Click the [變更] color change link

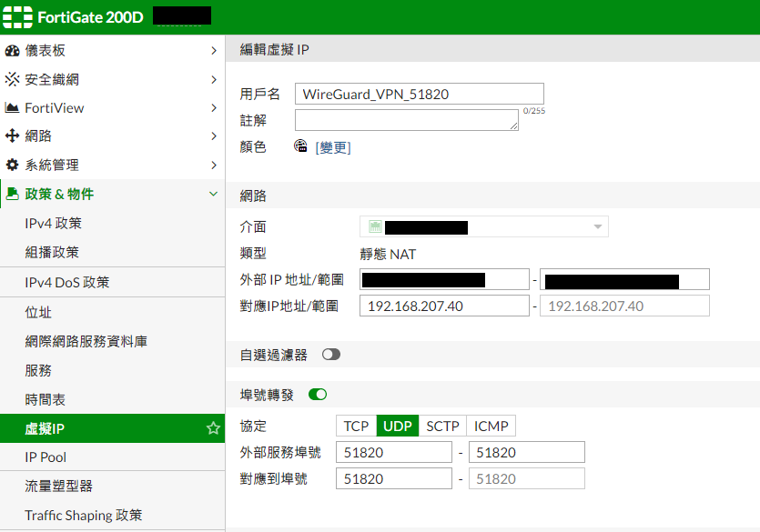point(333,147)
